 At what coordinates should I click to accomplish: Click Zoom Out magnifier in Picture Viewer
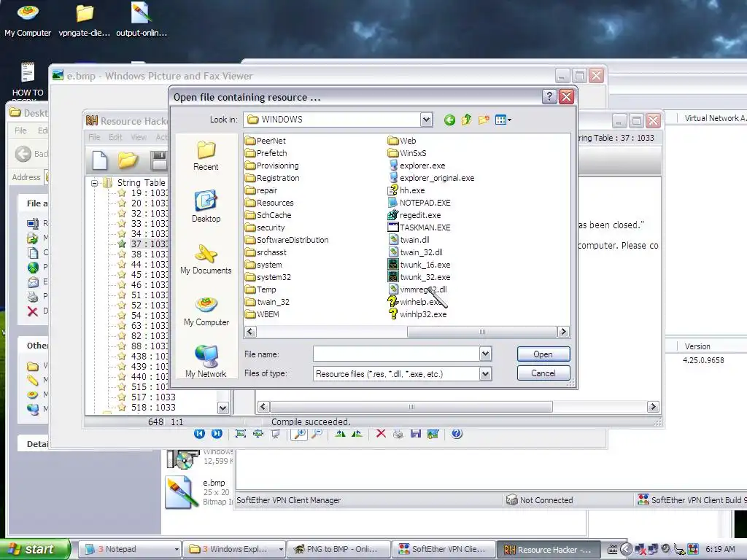pyautogui.click(x=317, y=433)
